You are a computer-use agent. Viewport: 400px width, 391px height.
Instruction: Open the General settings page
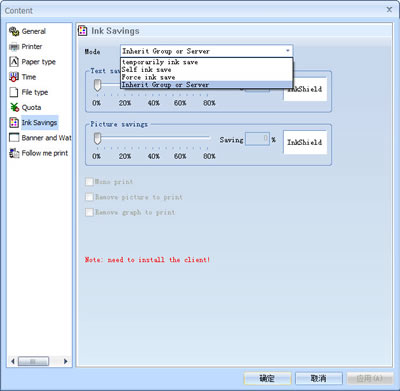[34, 31]
